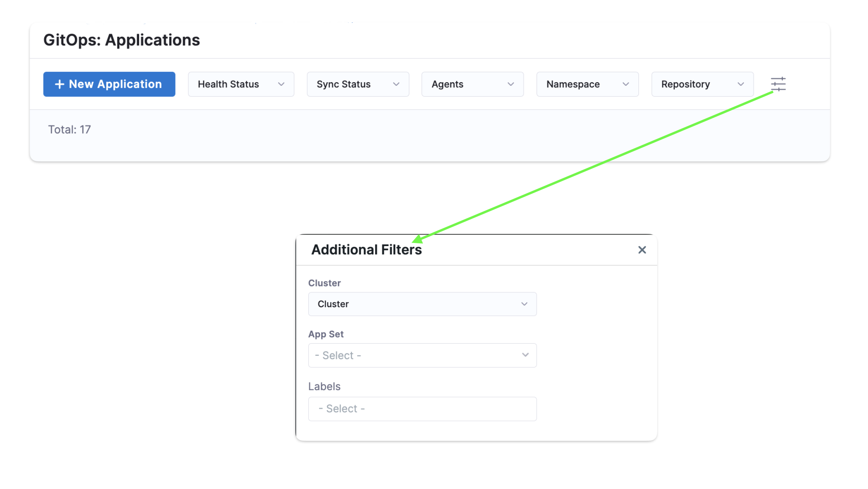This screenshot has width=868, height=489.
Task: Open the Labels select field
Action: click(422, 409)
